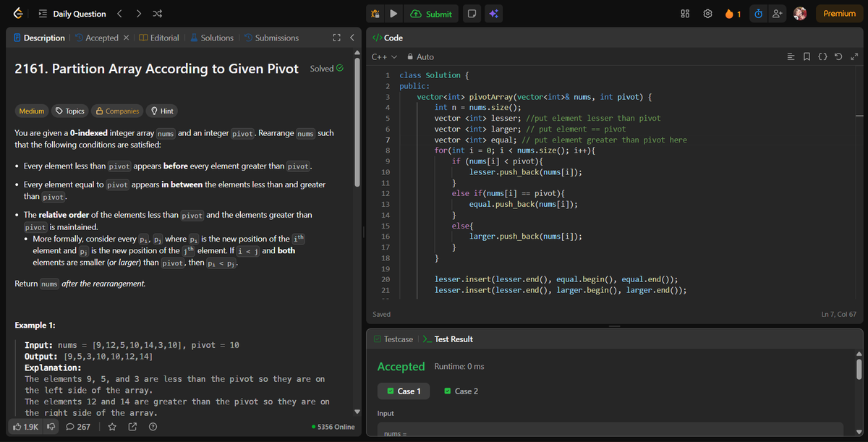This screenshot has height=442, width=868.
Task: Open the help question mark icon
Action: click(x=153, y=427)
